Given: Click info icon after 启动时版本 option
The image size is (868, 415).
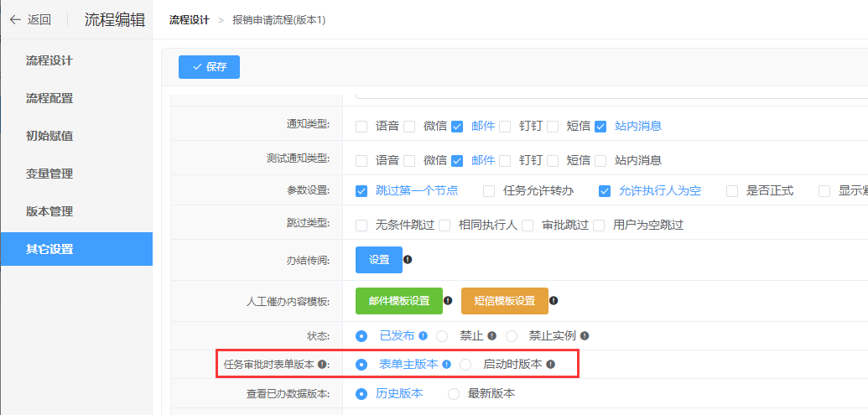Looking at the screenshot, I should pyautogui.click(x=551, y=365).
